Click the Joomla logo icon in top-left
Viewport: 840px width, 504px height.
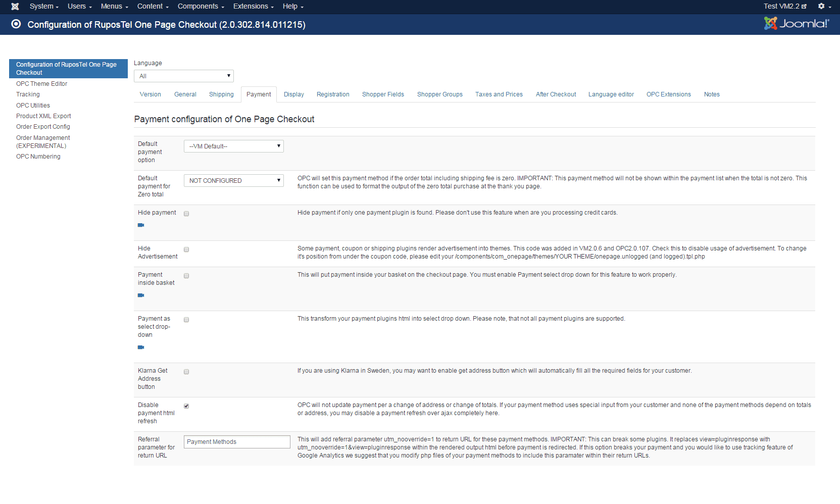15,7
